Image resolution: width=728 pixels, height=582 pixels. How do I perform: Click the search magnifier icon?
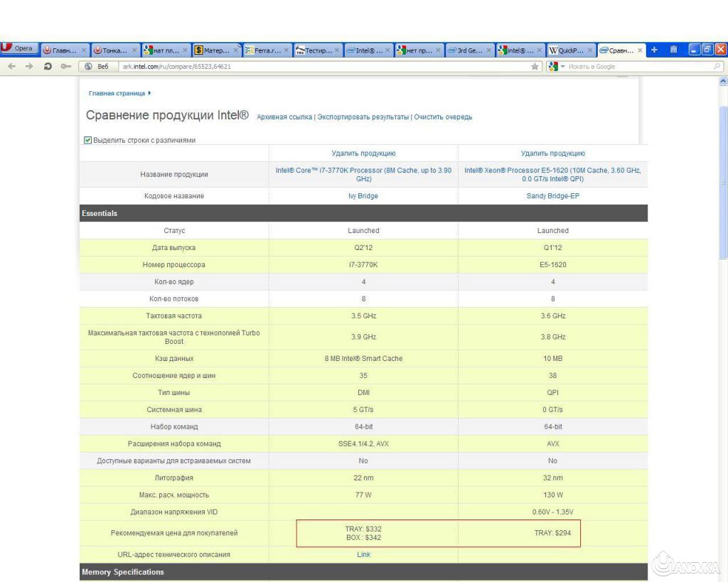(717, 66)
